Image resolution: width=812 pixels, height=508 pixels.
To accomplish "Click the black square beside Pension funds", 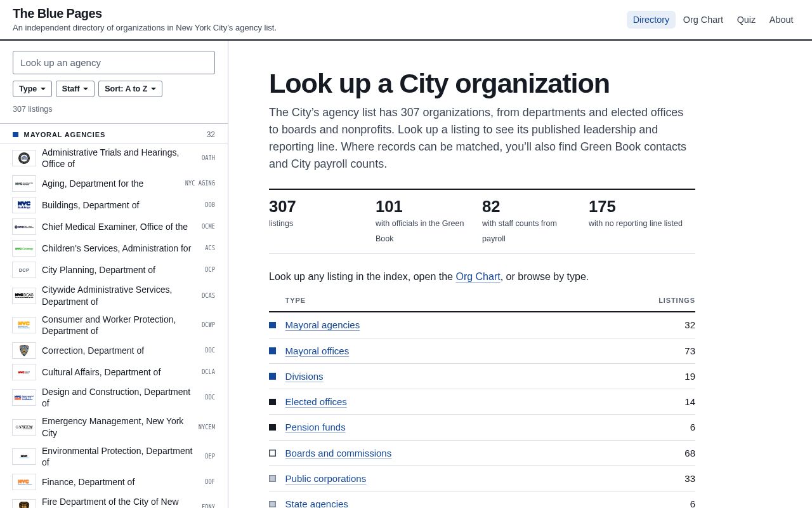I will point(272,427).
